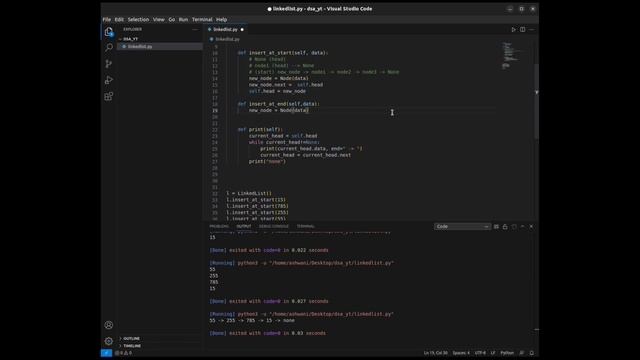Click Python language mode status entry

coord(507,353)
